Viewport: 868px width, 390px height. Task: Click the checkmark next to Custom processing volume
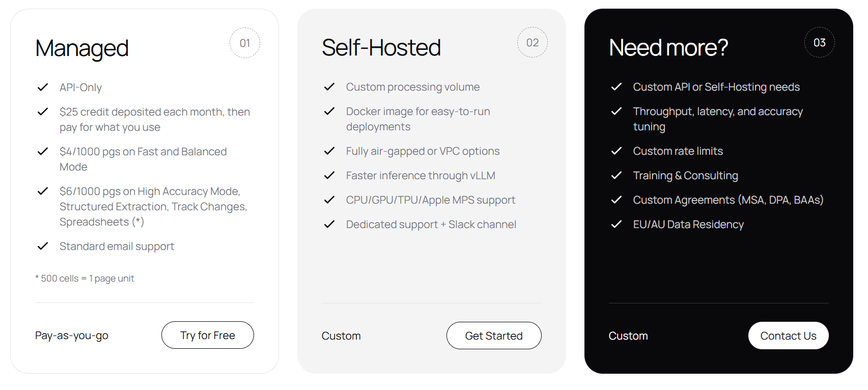point(329,87)
